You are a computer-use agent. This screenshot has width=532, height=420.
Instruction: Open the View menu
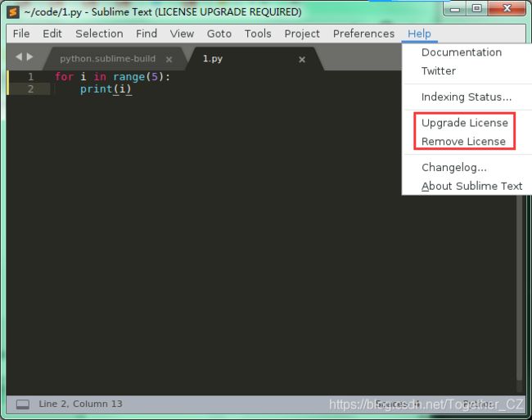182,34
